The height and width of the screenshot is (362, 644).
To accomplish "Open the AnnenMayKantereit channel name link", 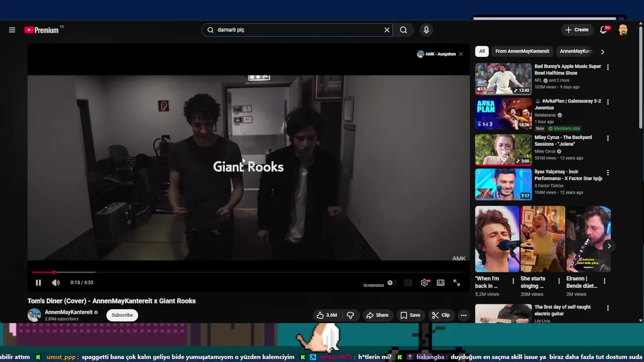I will 68,312.
